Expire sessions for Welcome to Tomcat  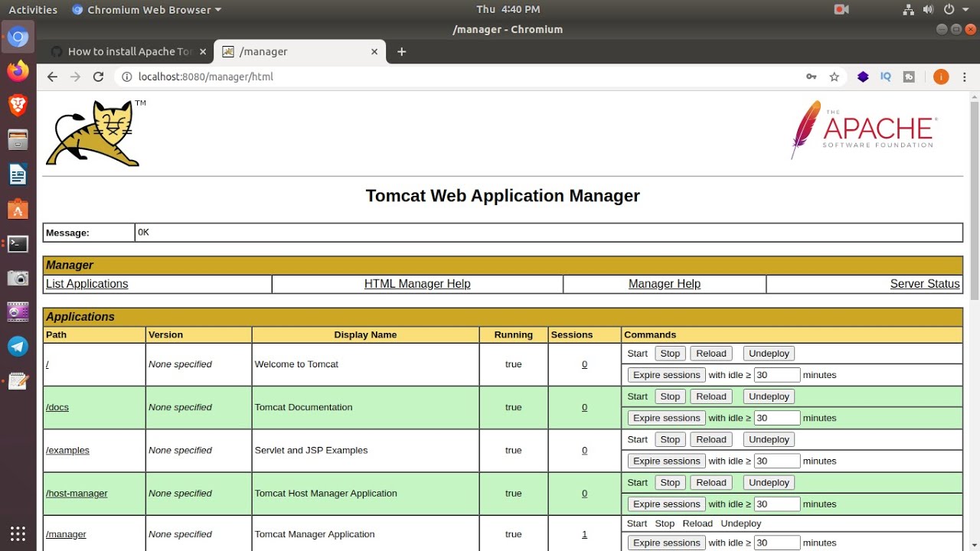point(666,375)
